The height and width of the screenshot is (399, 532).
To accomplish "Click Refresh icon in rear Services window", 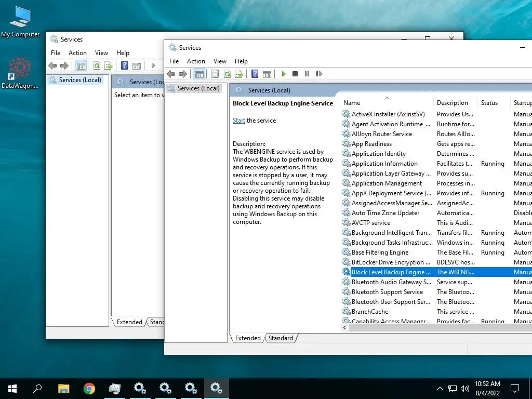I will point(97,65).
